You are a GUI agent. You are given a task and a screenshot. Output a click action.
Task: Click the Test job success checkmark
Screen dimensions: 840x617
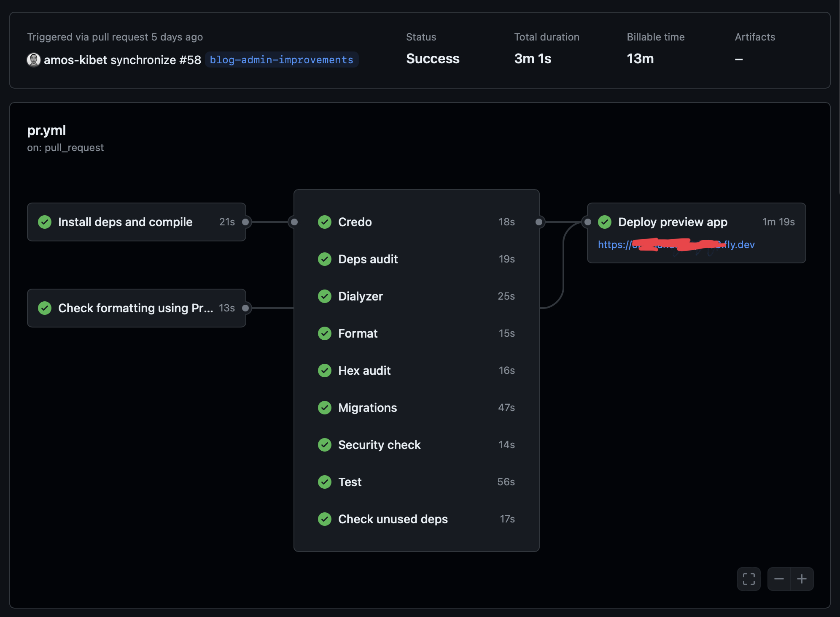coord(324,482)
